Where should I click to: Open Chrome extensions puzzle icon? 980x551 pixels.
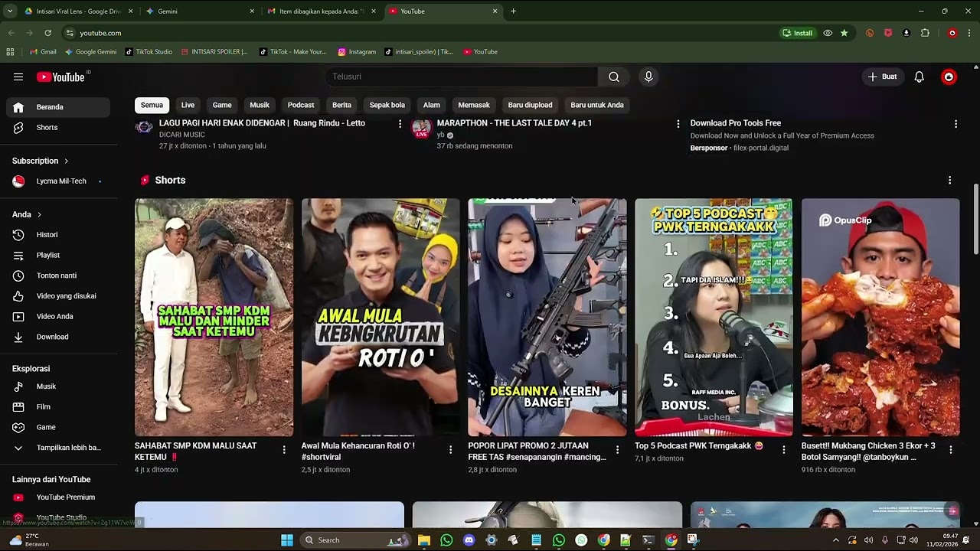[x=925, y=33]
